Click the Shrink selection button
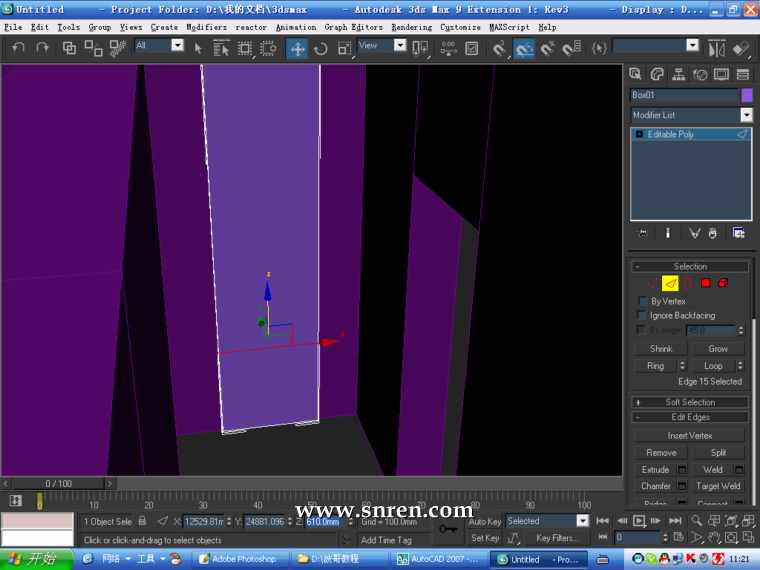 [661, 349]
